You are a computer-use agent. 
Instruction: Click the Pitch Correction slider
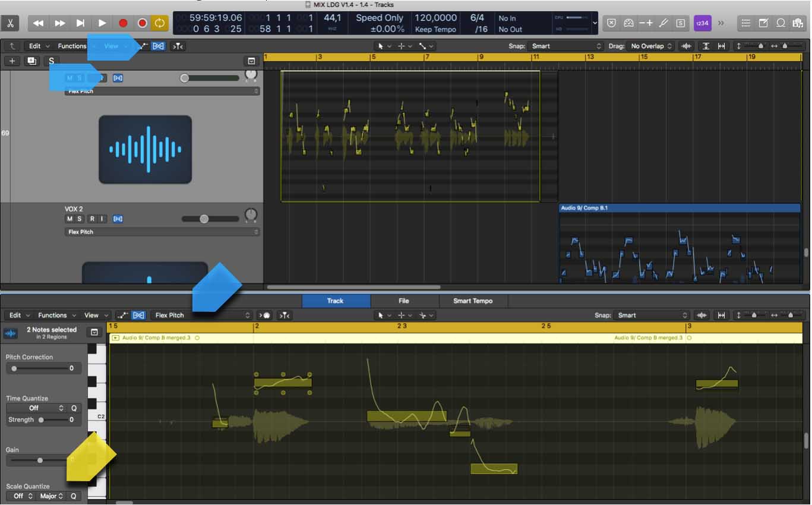pyautogui.click(x=40, y=368)
